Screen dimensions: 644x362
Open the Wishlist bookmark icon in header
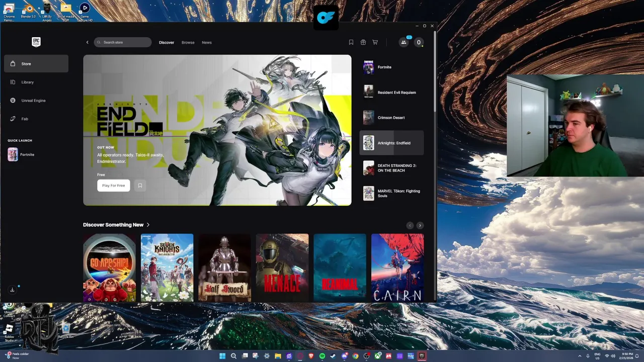click(x=351, y=42)
